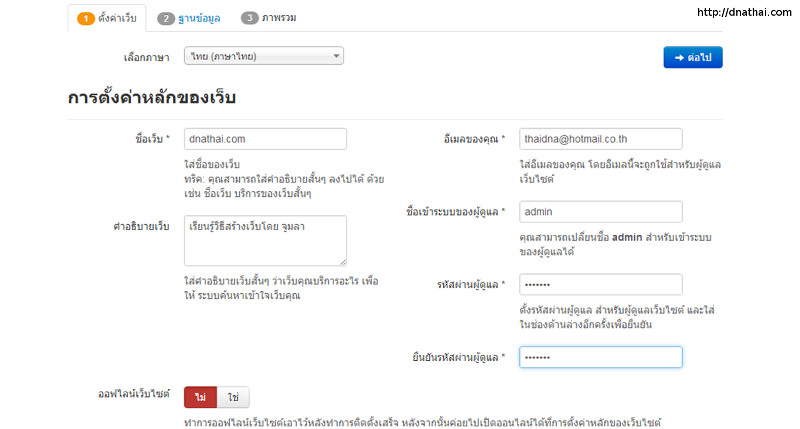The height and width of the screenshot is (429, 800).
Task: Go to the ภาพรวม tab
Action: [277, 18]
